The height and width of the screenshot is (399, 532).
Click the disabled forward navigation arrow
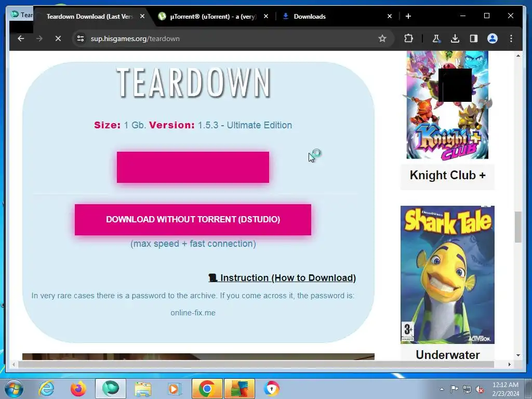point(39,38)
